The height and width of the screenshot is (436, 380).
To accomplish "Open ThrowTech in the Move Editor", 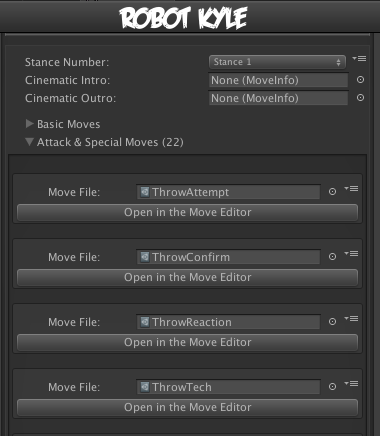I will pos(187,407).
